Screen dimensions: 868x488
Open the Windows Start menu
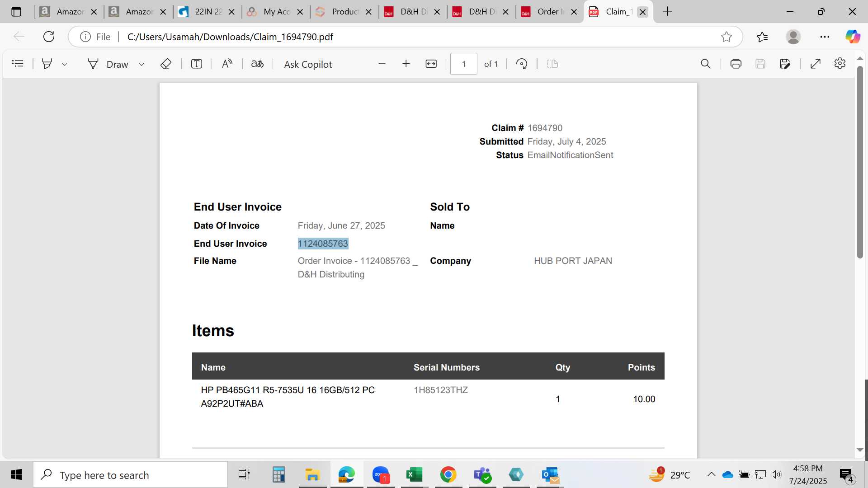point(16,474)
